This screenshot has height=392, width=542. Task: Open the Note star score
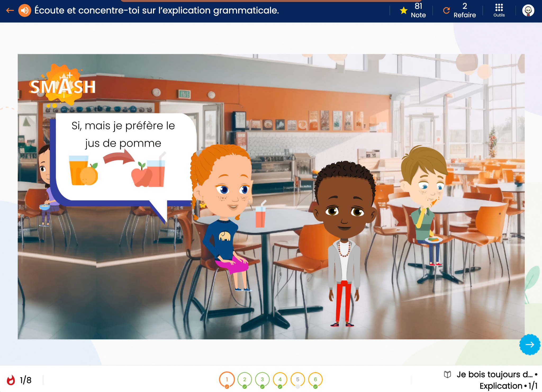point(404,11)
